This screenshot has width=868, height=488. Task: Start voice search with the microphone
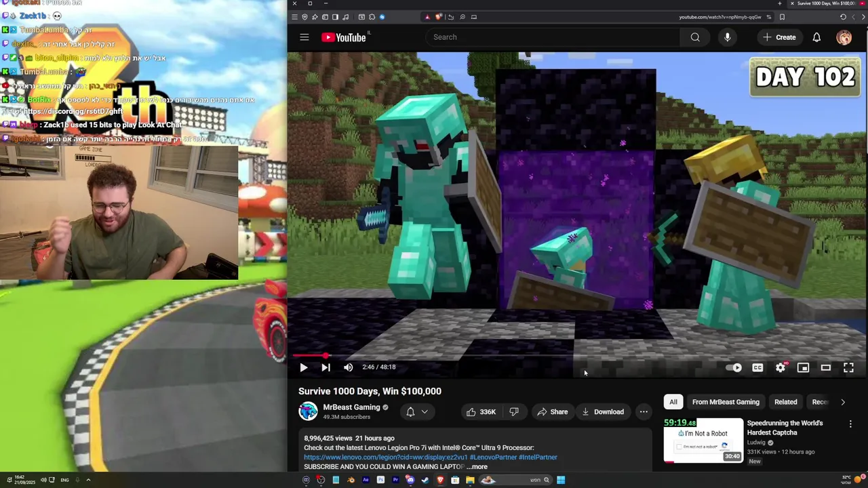coord(727,37)
